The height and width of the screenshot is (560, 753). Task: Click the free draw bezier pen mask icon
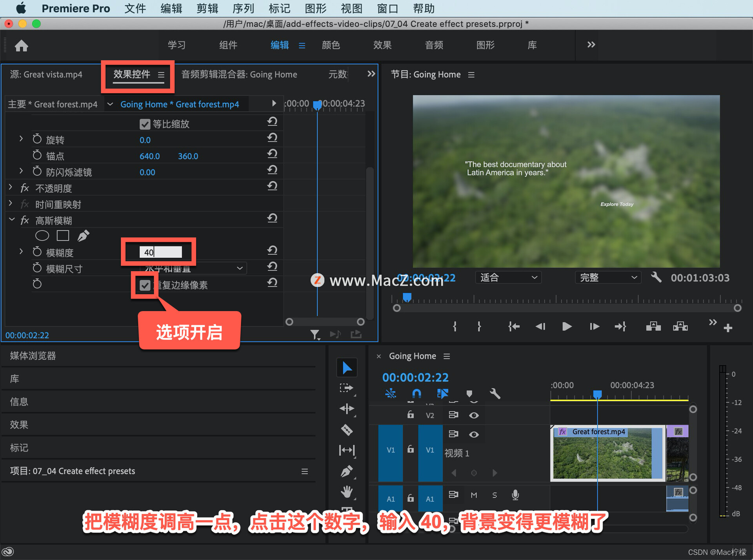coord(83,236)
